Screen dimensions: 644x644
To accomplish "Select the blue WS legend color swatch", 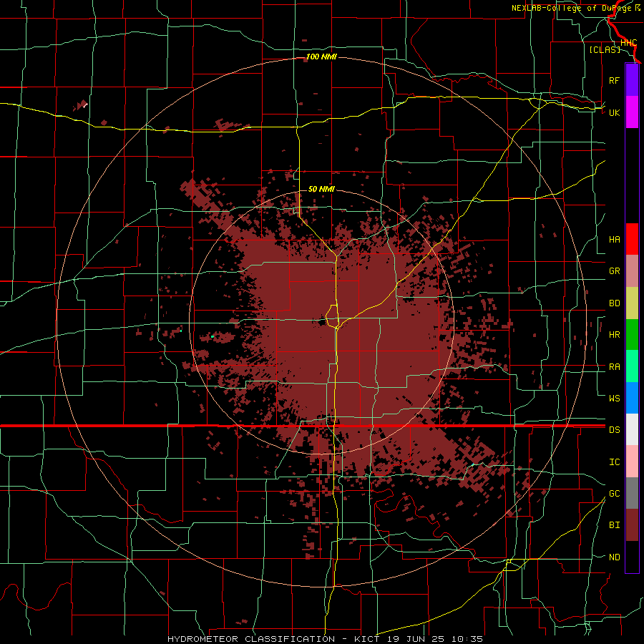I will (x=632, y=398).
